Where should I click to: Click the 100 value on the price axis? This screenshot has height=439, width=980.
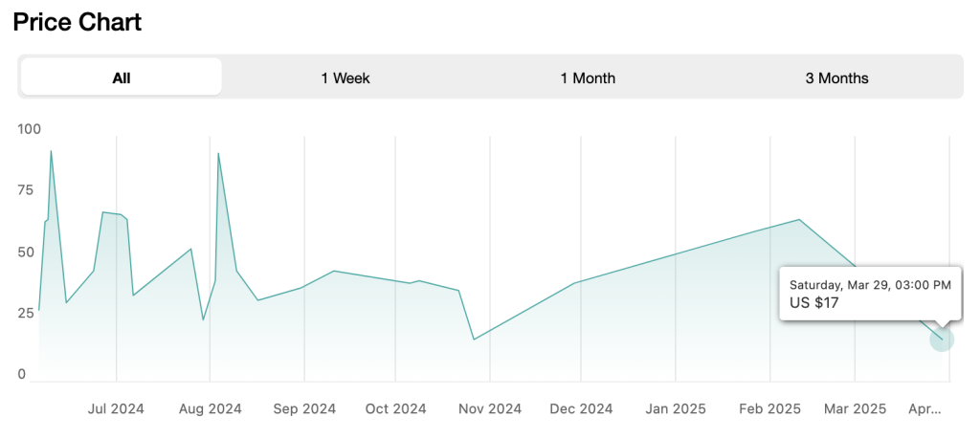pyautogui.click(x=30, y=128)
